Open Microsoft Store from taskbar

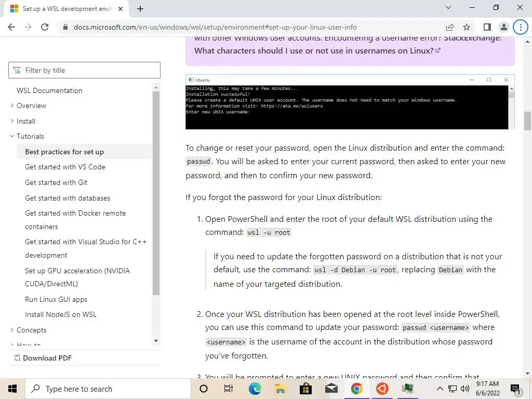pyautogui.click(x=305, y=389)
